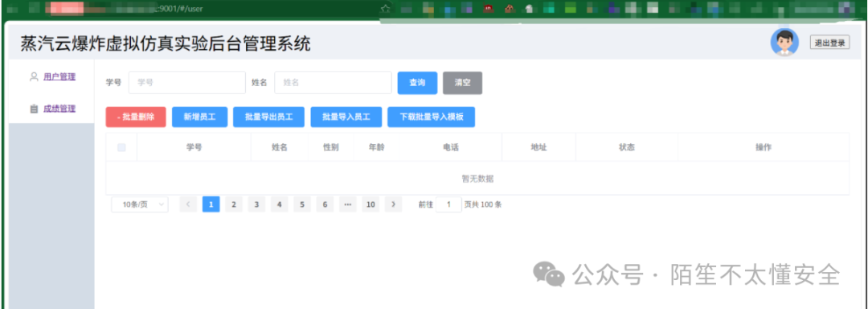Screen dimensions: 868x309
Task: Go to previous page with left chevron
Action: (x=188, y=204)
